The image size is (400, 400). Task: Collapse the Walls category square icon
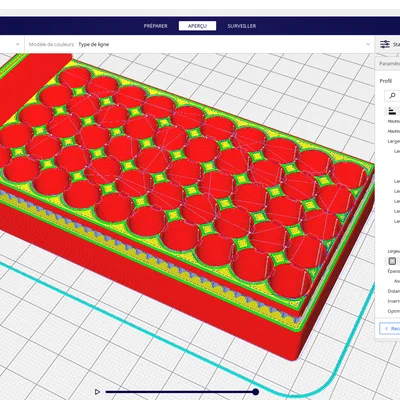[392, 261]
